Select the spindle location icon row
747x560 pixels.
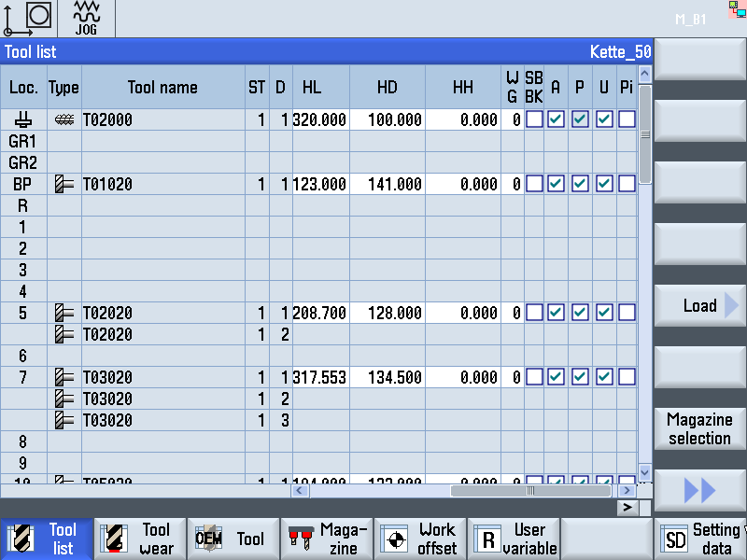click(x=23, y=119)
